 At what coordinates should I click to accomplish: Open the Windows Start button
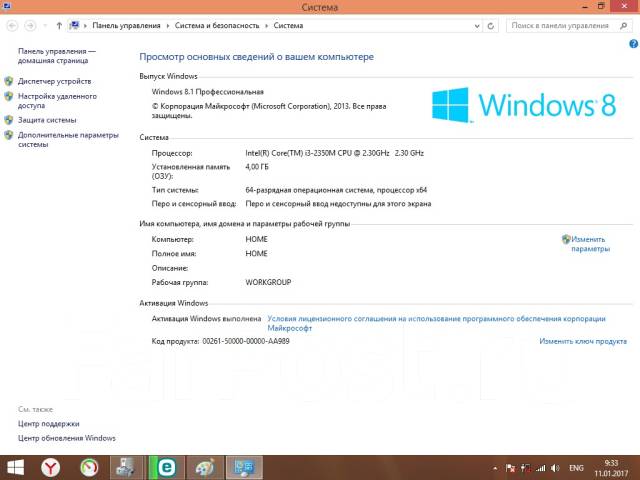(x=14, y=467)
